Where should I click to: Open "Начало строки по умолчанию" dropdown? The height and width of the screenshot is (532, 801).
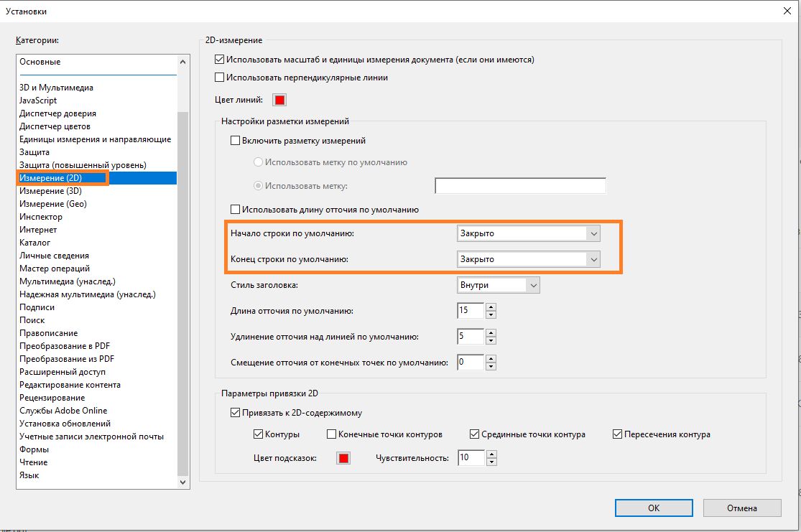click(528, 233)
